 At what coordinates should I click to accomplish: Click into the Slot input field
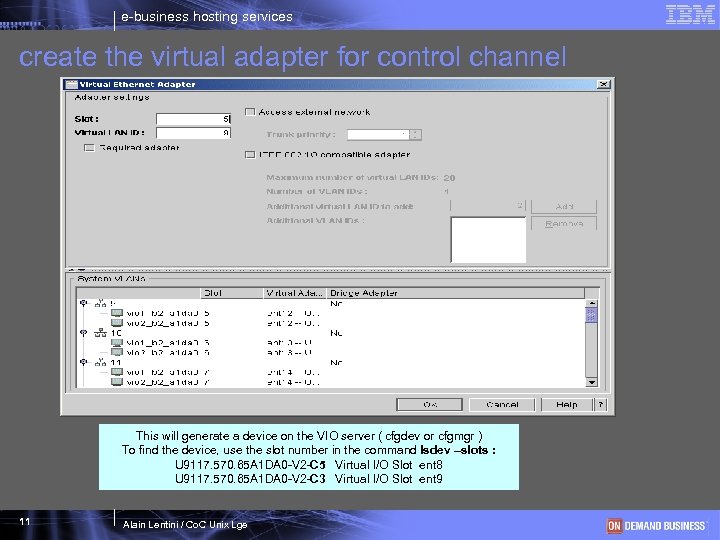(x=193, y=119)
